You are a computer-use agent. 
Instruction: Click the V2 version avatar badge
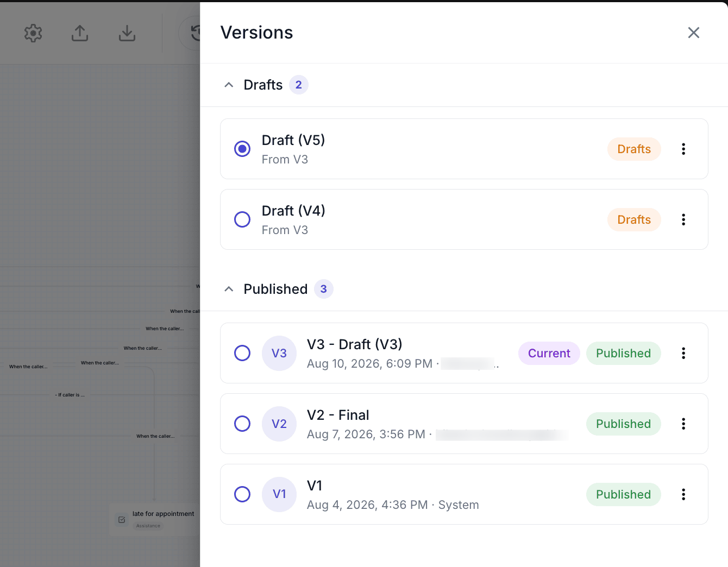tap(279, 424)
